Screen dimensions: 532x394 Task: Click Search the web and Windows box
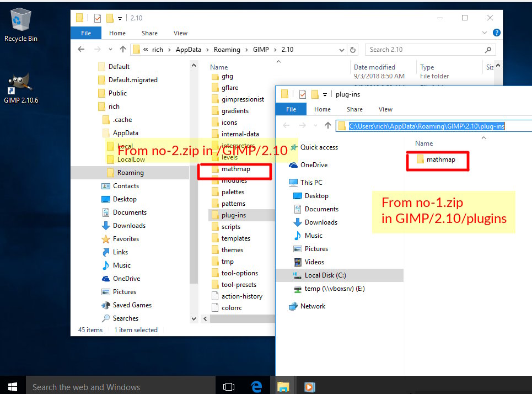click(x=120, y=386)
